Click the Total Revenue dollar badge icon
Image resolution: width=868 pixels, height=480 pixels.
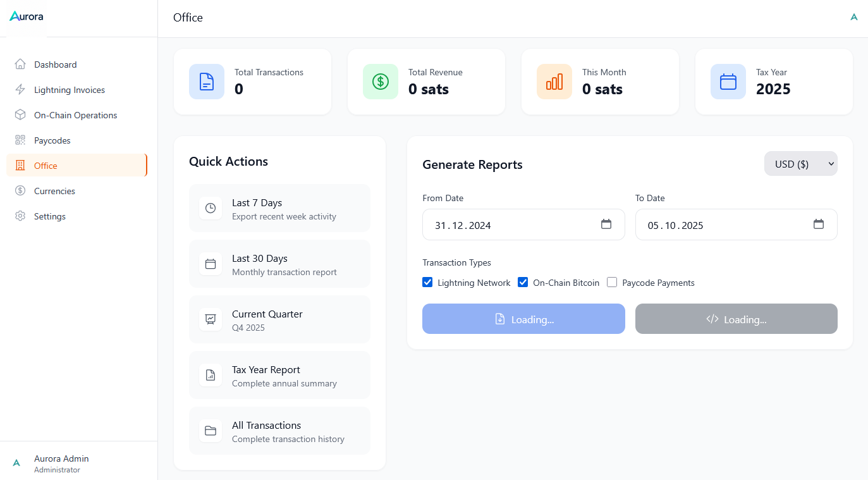tap(380, 81)
